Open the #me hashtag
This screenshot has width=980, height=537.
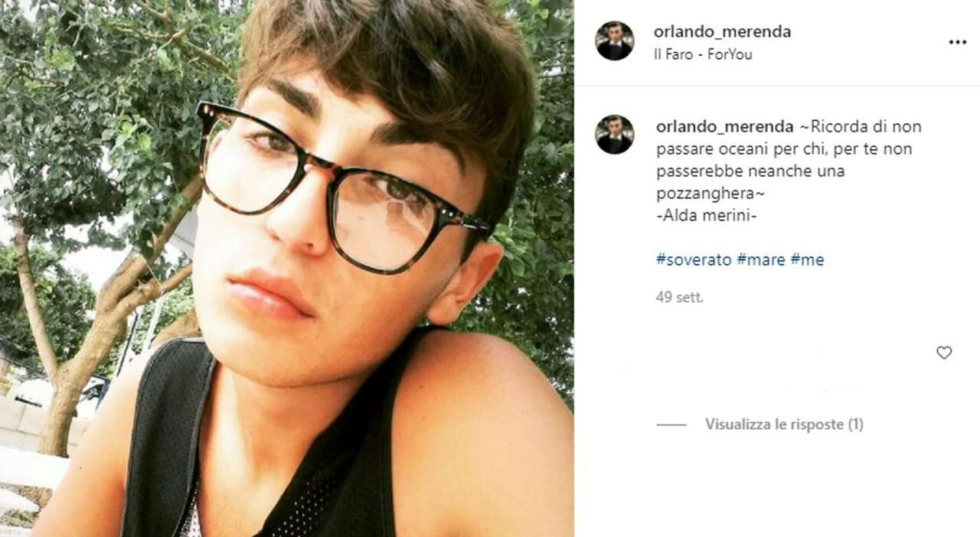pyautogui.click(x=807, y=260)
